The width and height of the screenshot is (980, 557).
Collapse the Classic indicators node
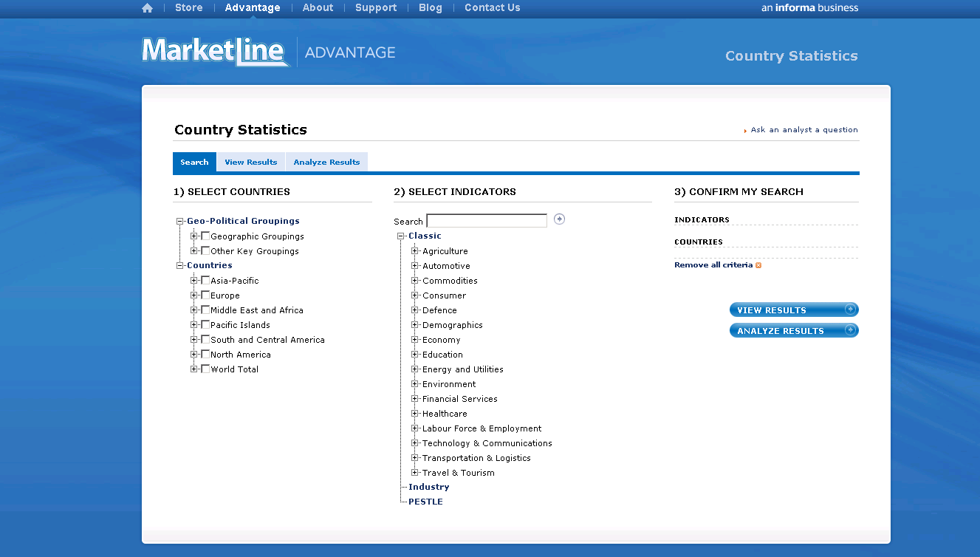click(x=401, y=236)
